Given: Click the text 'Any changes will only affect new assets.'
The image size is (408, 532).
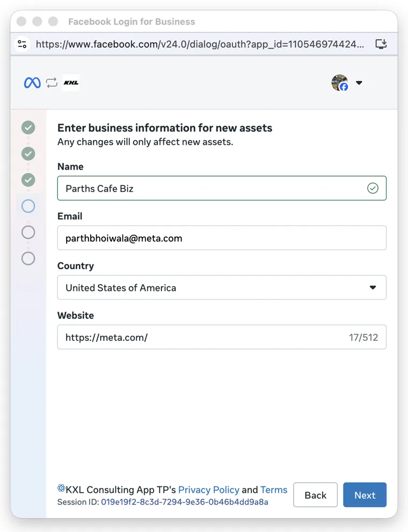Looking at the screenshot, I should (145, 142).
